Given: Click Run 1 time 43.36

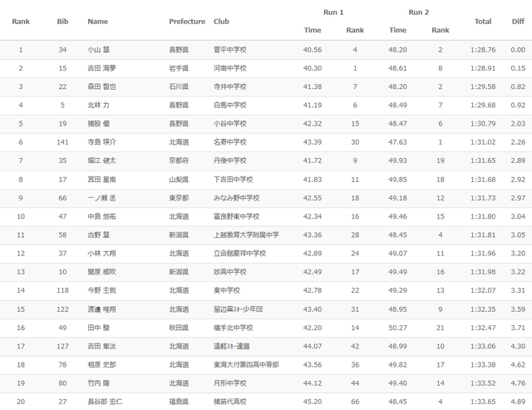Looking at the screenshot, I should pyautogui.click(x=313, y=235).
